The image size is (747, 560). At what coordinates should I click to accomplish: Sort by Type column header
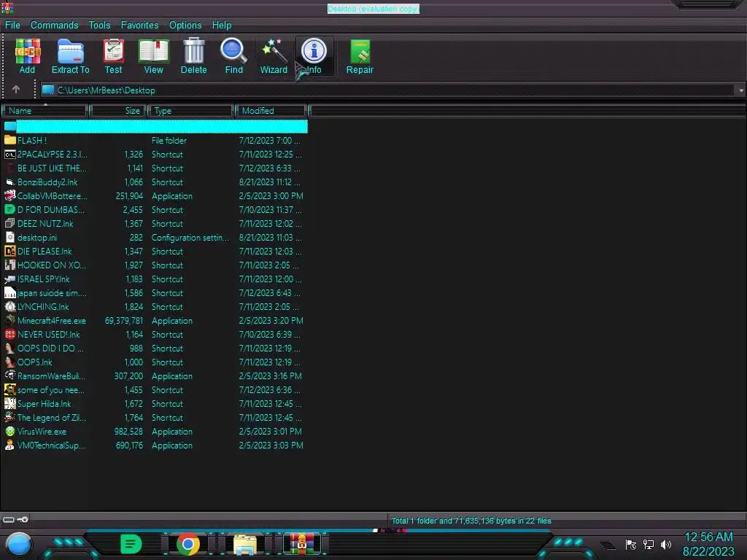(x=192, y=111)
